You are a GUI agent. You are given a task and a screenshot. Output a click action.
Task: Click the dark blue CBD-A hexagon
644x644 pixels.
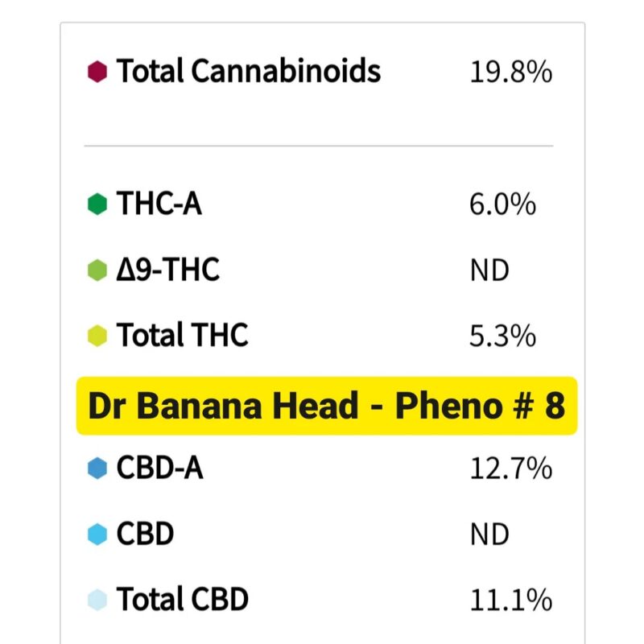(97, 469)
